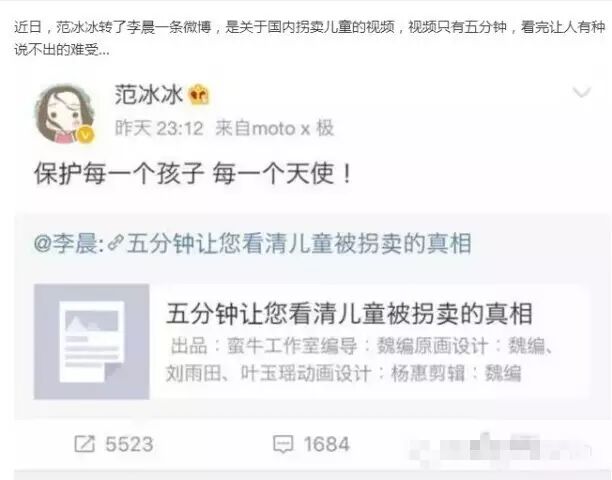612x480 pixels.
Task: Open 范冰冰's profile via username
Action: pos(148,95)
